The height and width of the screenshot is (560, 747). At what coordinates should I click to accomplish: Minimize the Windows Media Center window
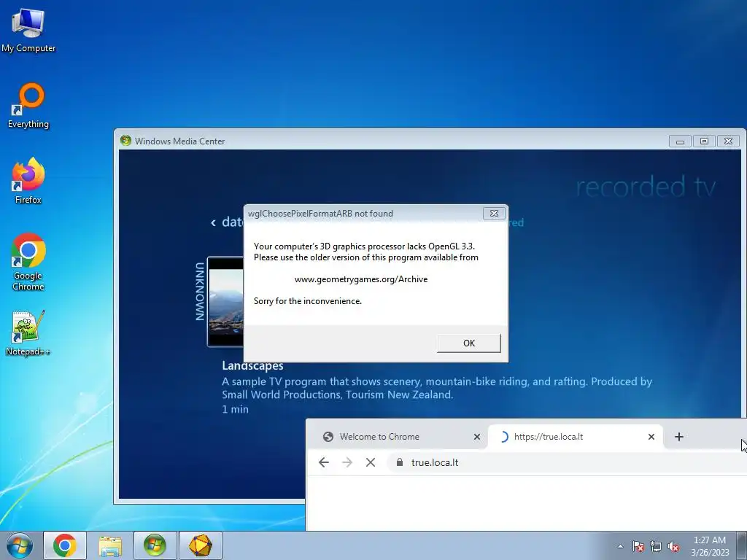coord(681,141)
